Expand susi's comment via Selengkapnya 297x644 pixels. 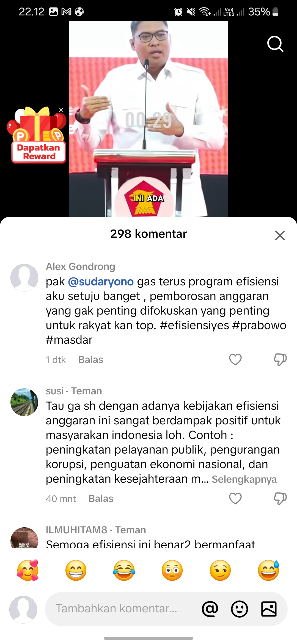click(x=244, y=479)
